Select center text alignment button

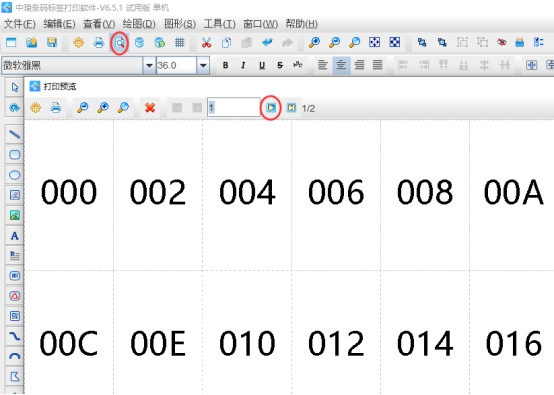[341, 65]
